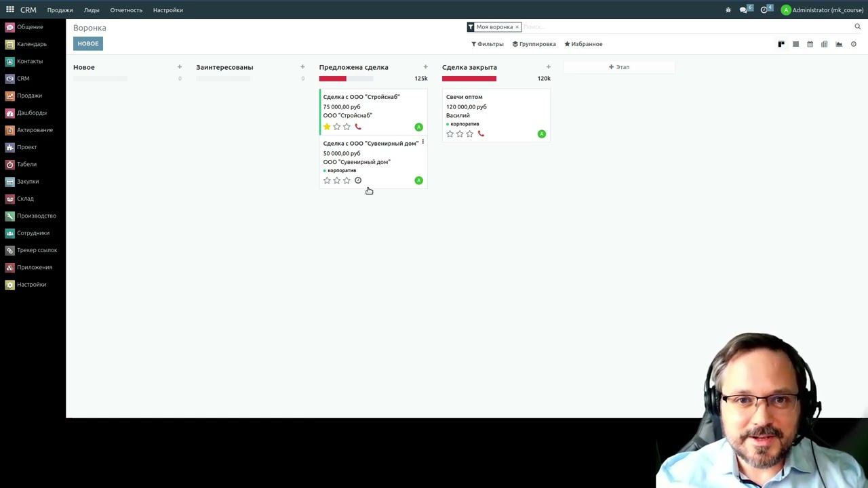Open Календарь in the sidebar
The image size is (868, 488).
[26, 44]
